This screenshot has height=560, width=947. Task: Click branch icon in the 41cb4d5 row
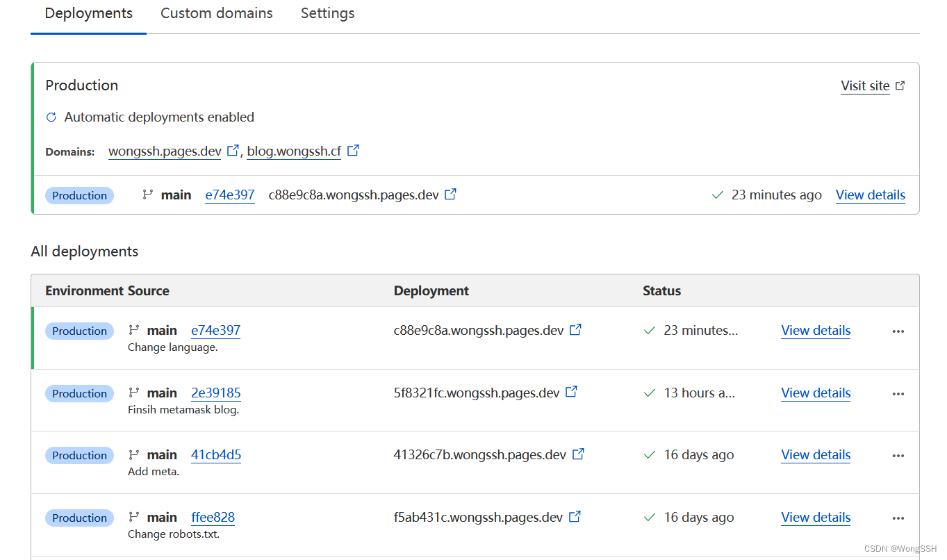coord(134,454)
